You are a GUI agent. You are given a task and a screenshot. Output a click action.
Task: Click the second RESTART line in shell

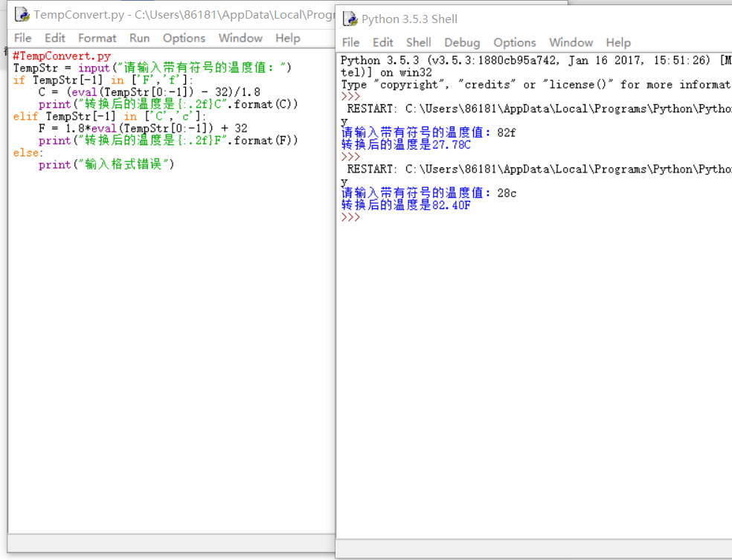tap(539, 169)
